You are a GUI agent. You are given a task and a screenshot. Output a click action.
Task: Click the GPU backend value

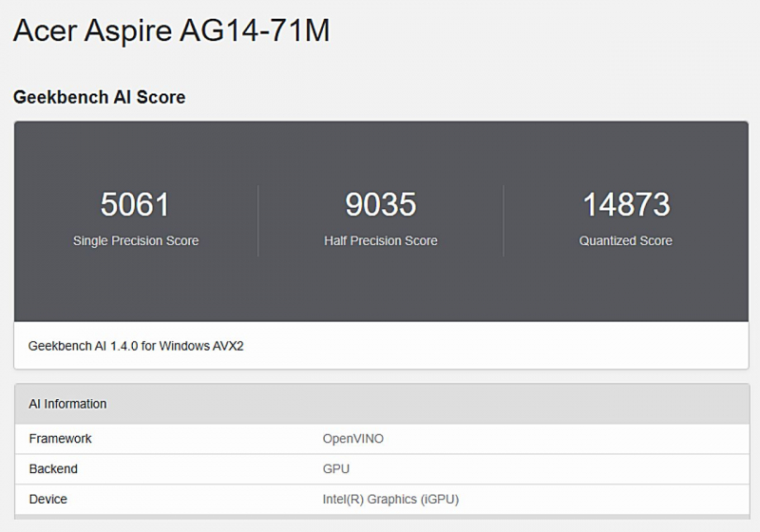pyautogui.click(x=336, y=469)
